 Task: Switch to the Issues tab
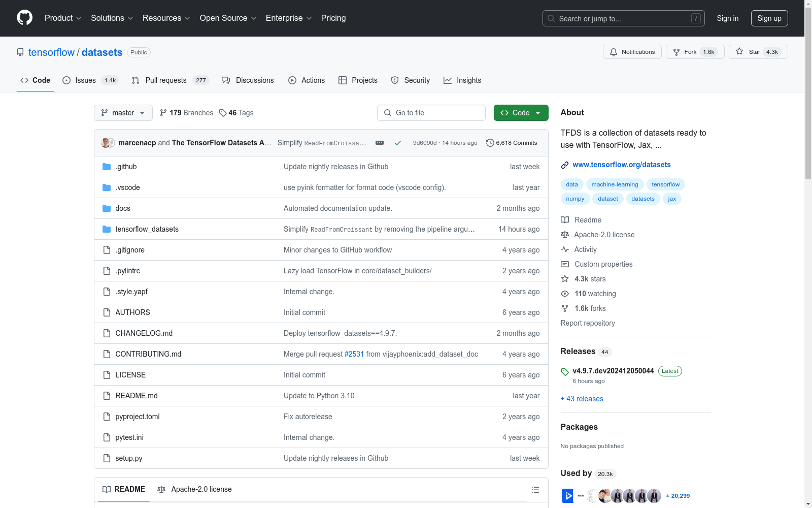91,80
